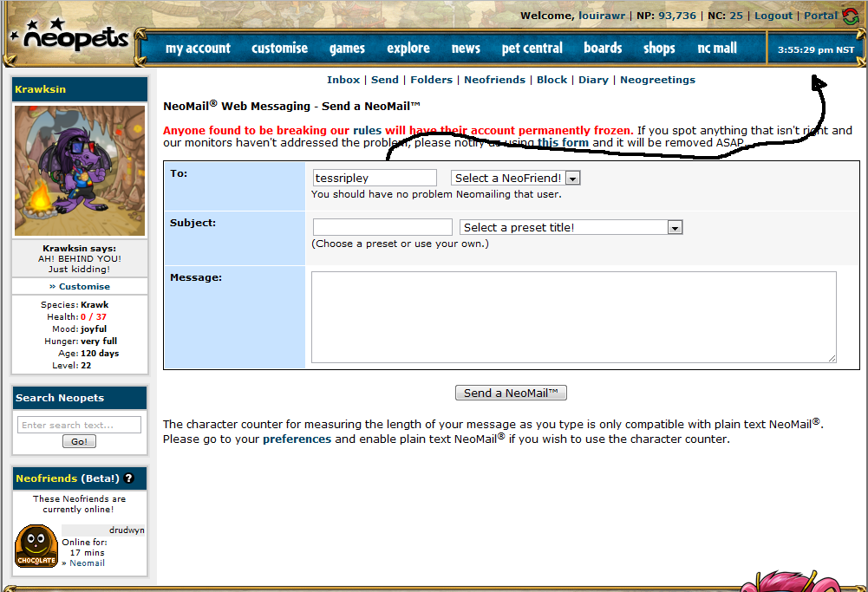868x592 pixels.
Task: Click the Neopets logo
Action: pos(69,36)
